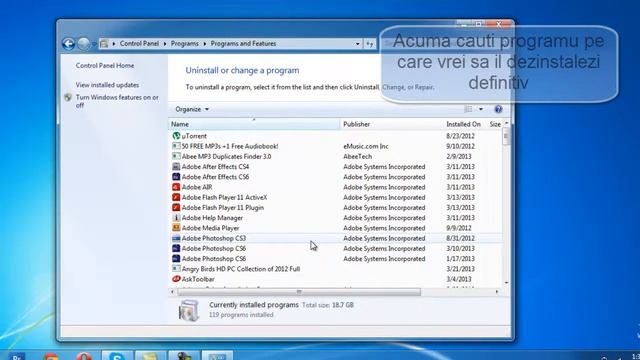Select Adobe Media Player entry
This screenshot has width=640, height=360.
click(x=211, y=228)
